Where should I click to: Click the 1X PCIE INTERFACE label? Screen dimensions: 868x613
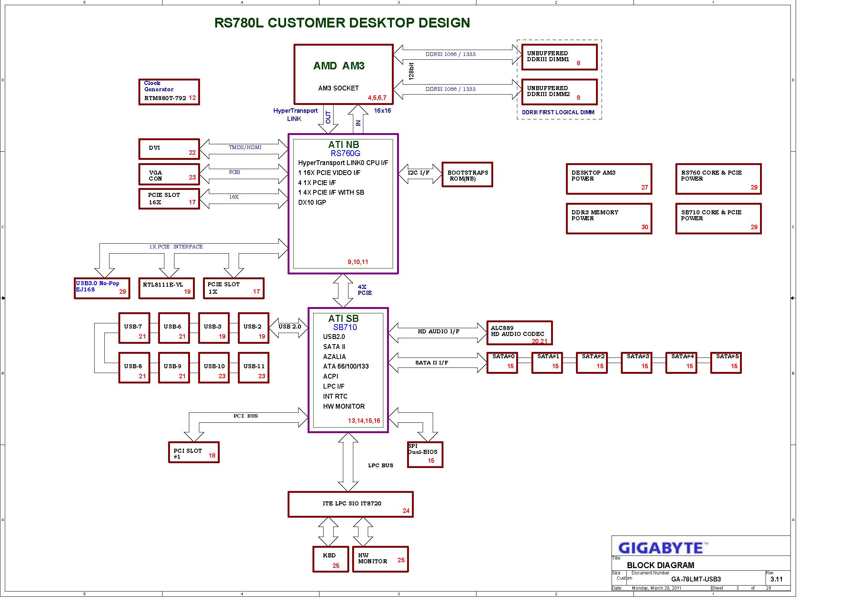pyautogui.click(x=176, y=247)
